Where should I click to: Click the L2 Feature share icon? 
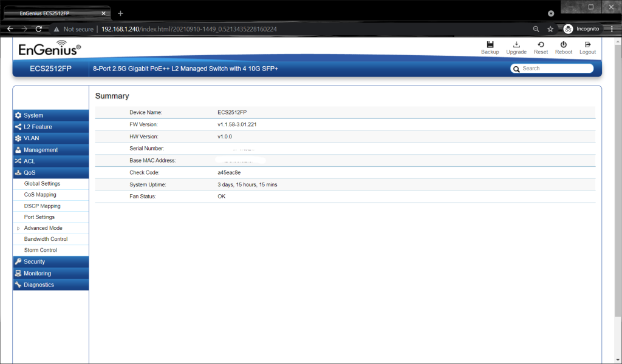pos(18,127)
